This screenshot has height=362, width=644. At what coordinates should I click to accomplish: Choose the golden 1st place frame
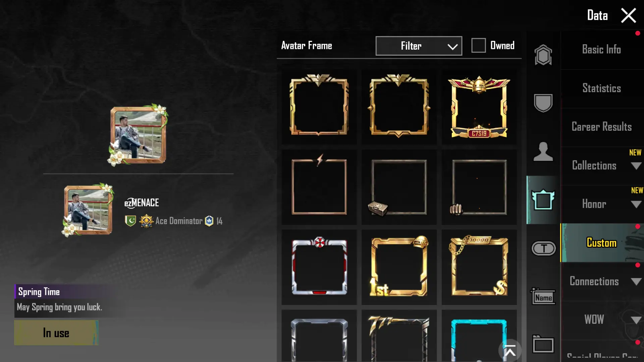pyautogui.click(x=399, y=267)
